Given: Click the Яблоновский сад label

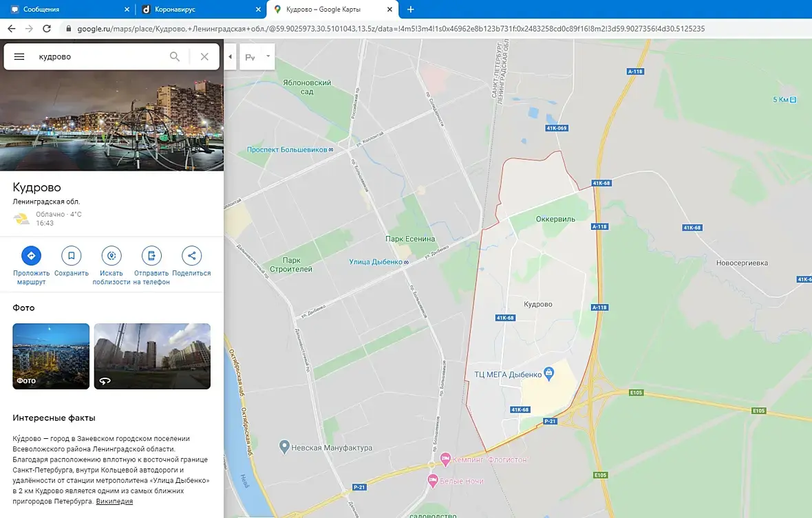Looking at the screenshot, I should pos(307,87).
